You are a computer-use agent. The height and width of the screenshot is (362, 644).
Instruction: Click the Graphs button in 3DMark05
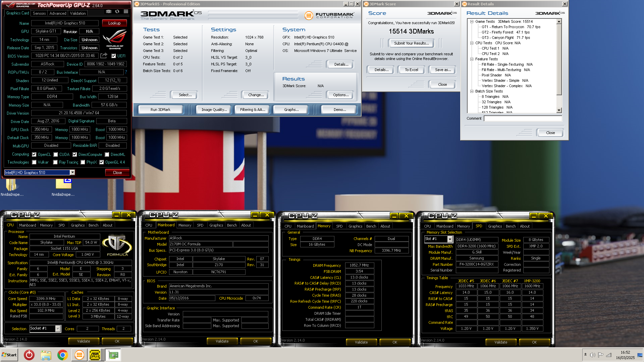[x=291, y=110]
